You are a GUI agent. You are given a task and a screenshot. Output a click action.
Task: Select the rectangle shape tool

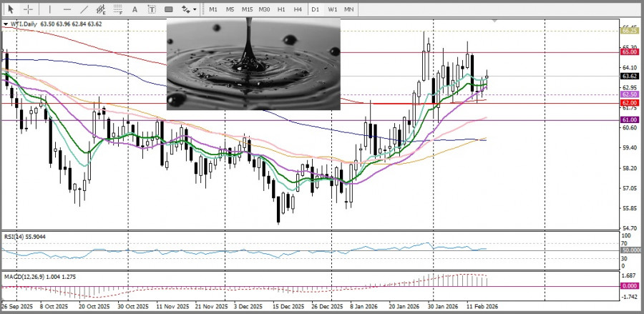tap(168, 9)
